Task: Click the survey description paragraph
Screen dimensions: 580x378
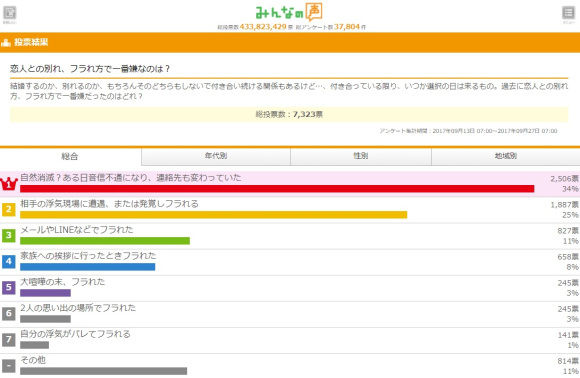Action: (289, 91)
